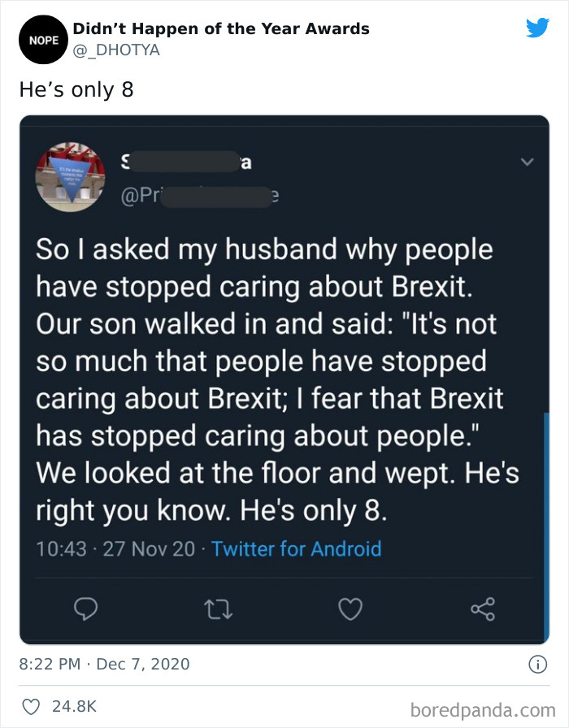The height and width of the screenshot is (728, 569).
Task: Click the heart icon beside 24.8K
Action: 29,706
